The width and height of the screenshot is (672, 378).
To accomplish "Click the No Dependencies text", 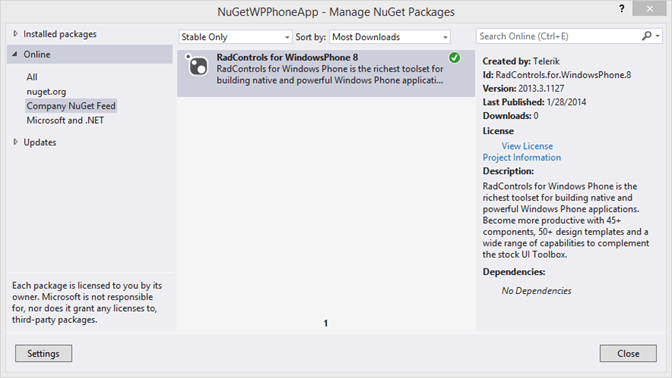I will pyautogui.click(x=536, y=291).
